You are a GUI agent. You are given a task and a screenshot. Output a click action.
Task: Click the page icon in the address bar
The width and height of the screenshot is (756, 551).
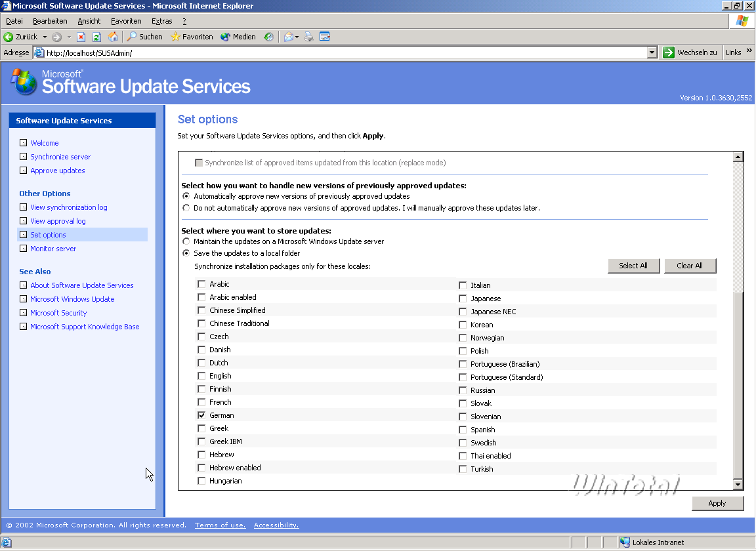[39, 52]
